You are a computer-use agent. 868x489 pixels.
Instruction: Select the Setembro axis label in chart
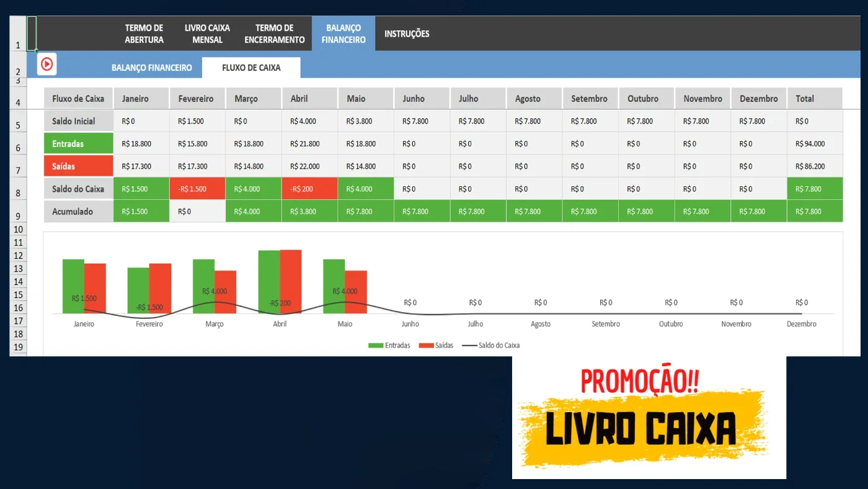pos(606,324)
